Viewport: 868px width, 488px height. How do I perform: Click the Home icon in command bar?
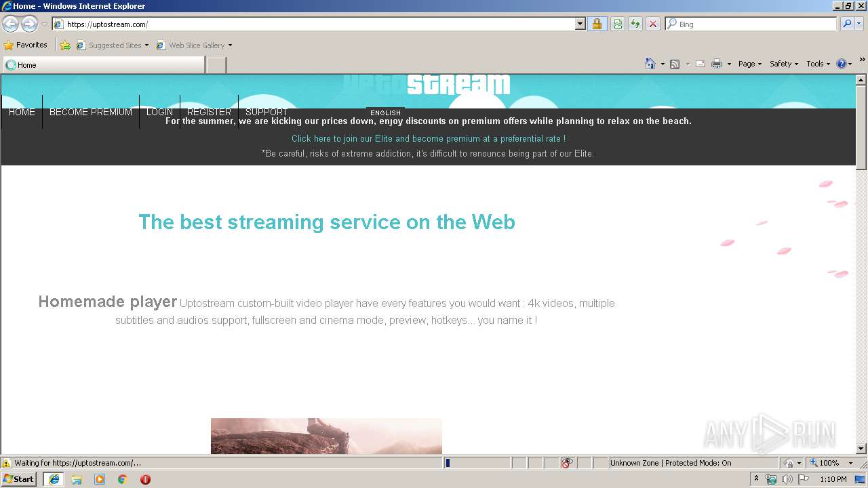650,64
